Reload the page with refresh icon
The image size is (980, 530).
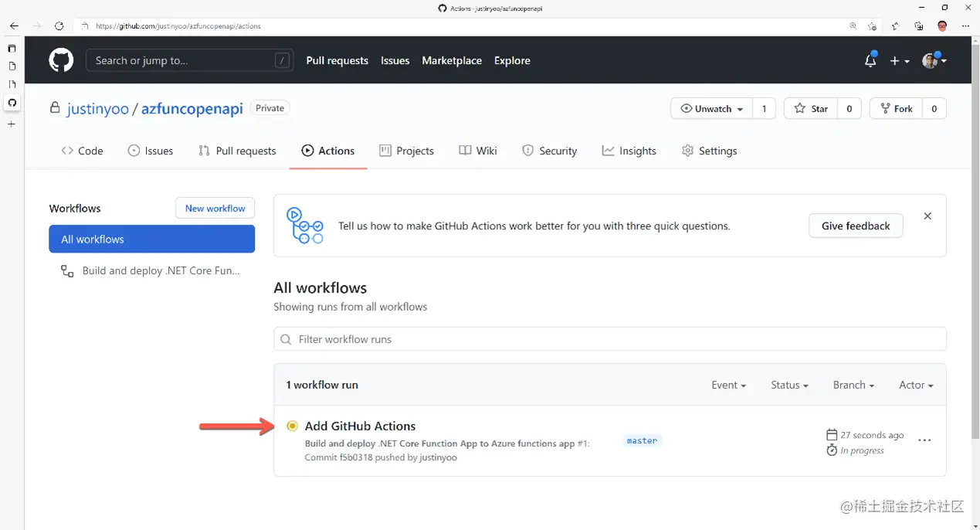pos(59,25)
